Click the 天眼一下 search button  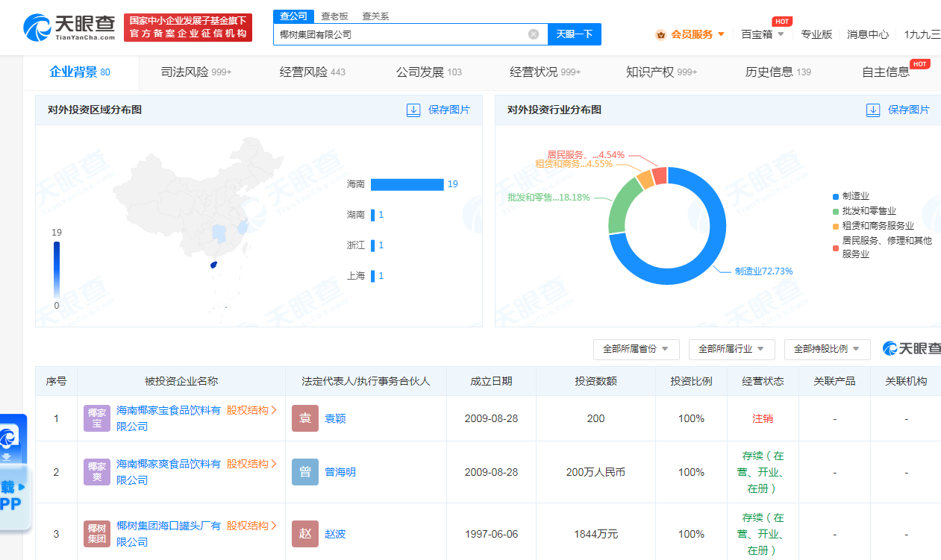[574, 34]
